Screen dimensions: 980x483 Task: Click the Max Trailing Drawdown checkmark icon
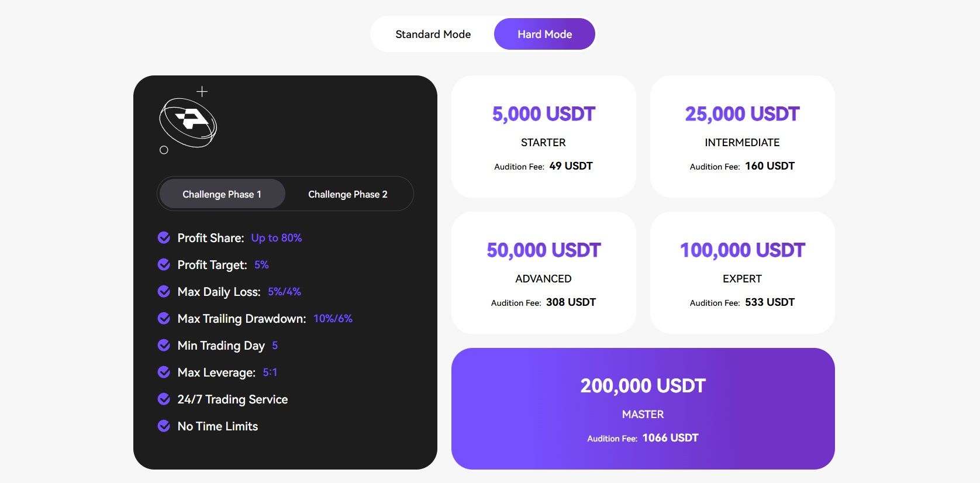164,318
